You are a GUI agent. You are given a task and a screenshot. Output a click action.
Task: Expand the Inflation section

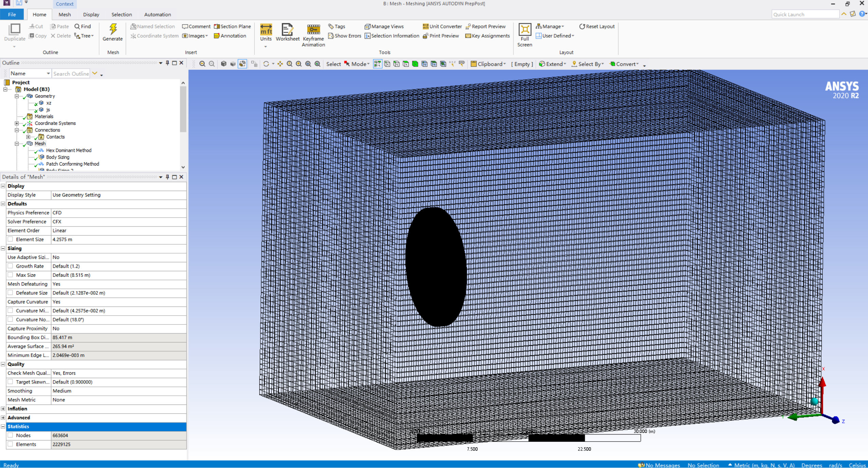pyautogui.click(x=3, y=409)
